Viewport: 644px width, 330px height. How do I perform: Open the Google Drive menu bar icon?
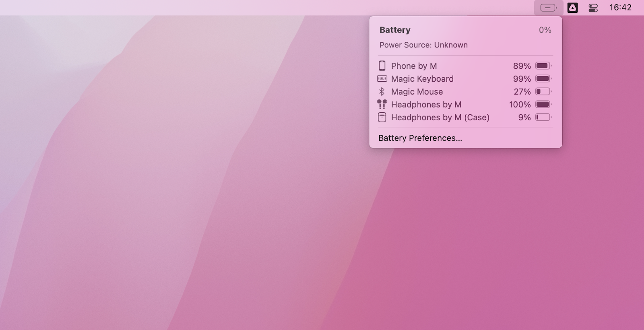pyautogui.click(x=572, y=8)
